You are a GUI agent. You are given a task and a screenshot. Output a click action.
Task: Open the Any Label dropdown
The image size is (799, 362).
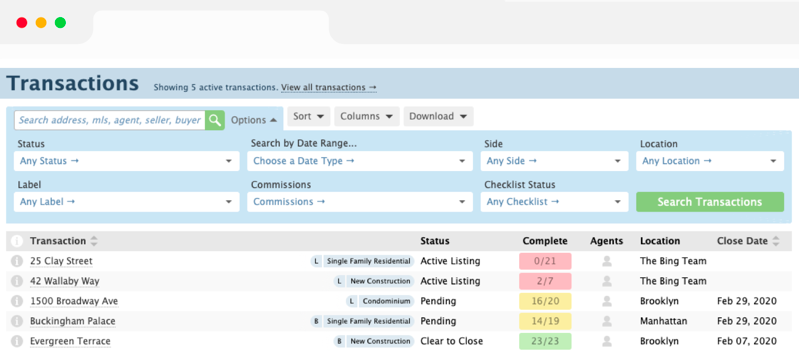126,202
